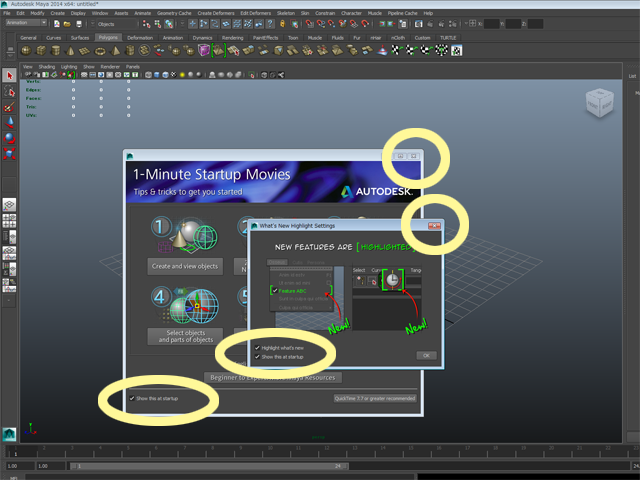Image resolution: width=640 pixels, height=480 pixels.
Task: Click the movie 4 thumbnail image
Action: tap(185, 305)
